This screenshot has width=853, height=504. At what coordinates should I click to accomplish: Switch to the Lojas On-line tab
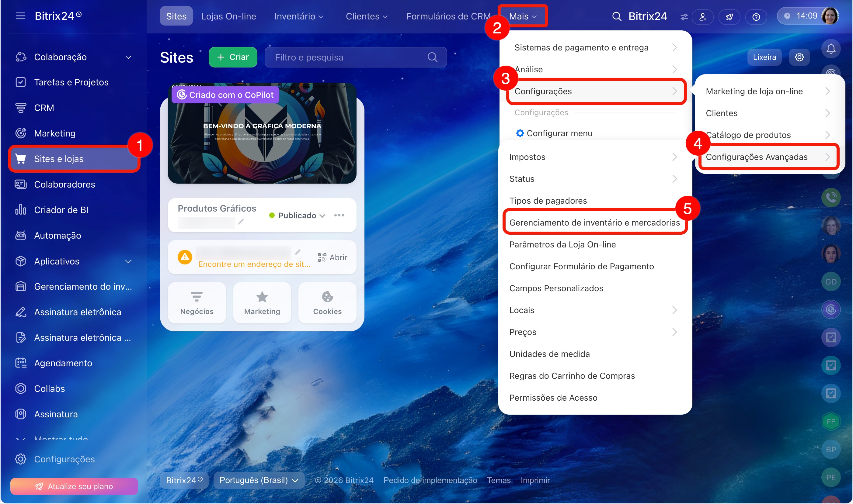point(228,16)
